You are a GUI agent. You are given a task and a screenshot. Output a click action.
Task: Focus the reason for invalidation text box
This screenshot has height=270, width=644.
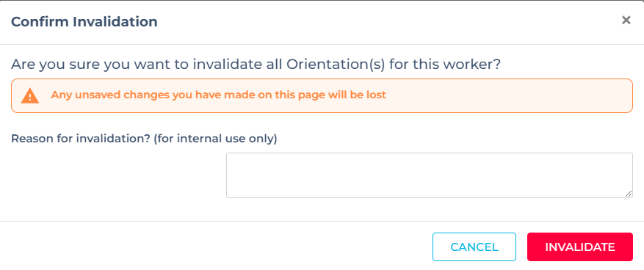(x=429, y=175)
